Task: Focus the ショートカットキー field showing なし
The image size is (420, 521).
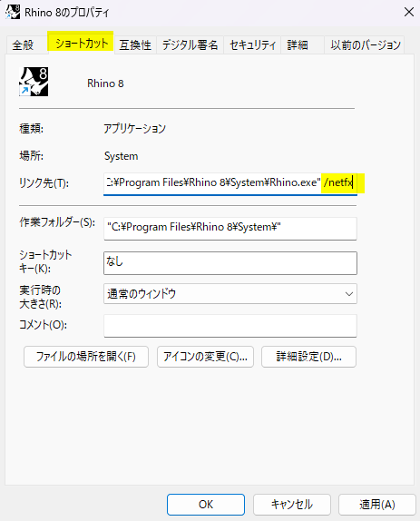Action: coord(230,263)
